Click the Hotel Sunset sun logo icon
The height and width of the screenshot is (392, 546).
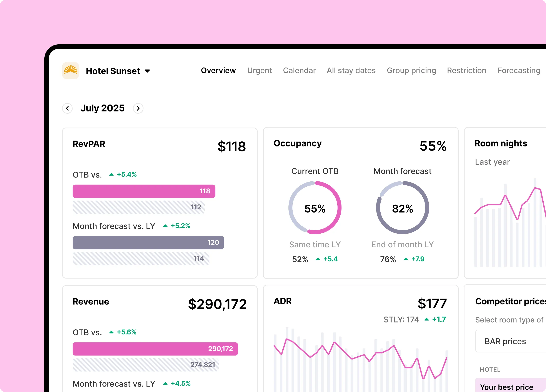pos(71,70)
